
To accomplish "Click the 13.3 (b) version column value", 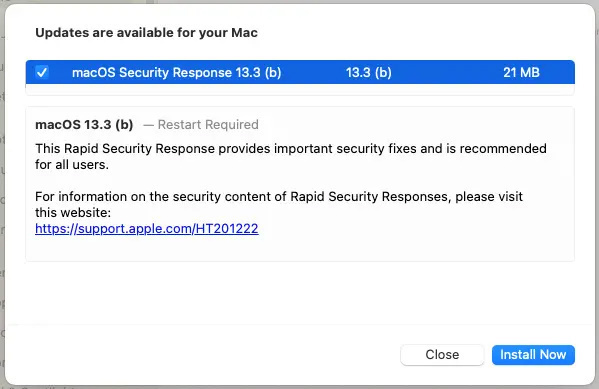I will click(x=369, y=72).
